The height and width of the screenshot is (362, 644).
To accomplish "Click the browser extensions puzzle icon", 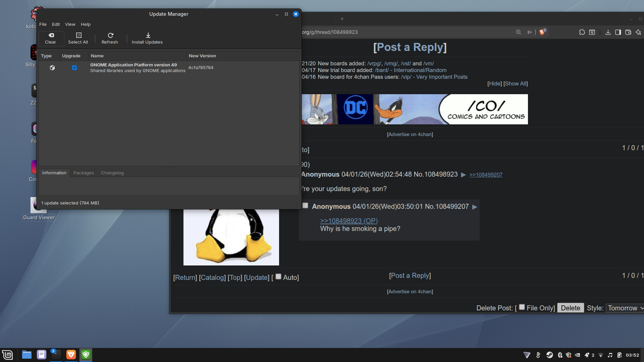I will point(582,32).
